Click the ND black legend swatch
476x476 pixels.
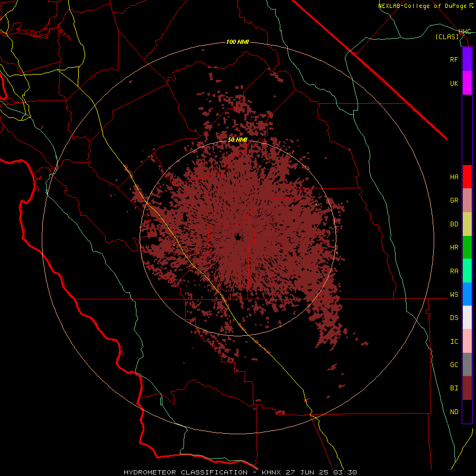467,411
